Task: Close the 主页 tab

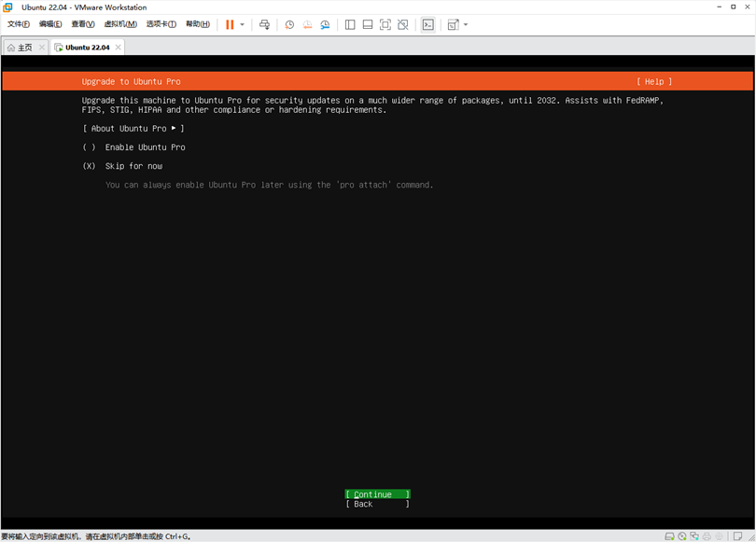Action: [42, 48]
